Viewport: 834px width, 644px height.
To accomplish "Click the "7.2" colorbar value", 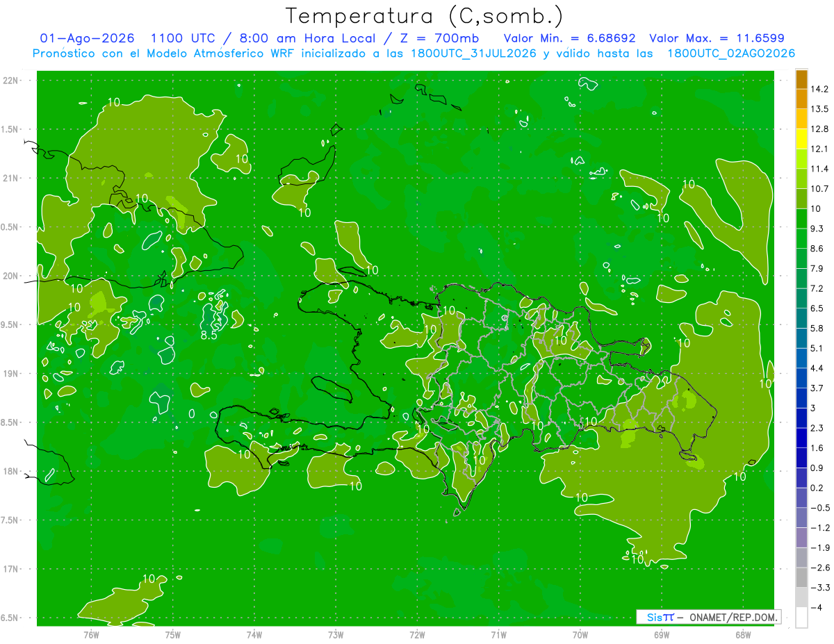I will pos(817,288).
